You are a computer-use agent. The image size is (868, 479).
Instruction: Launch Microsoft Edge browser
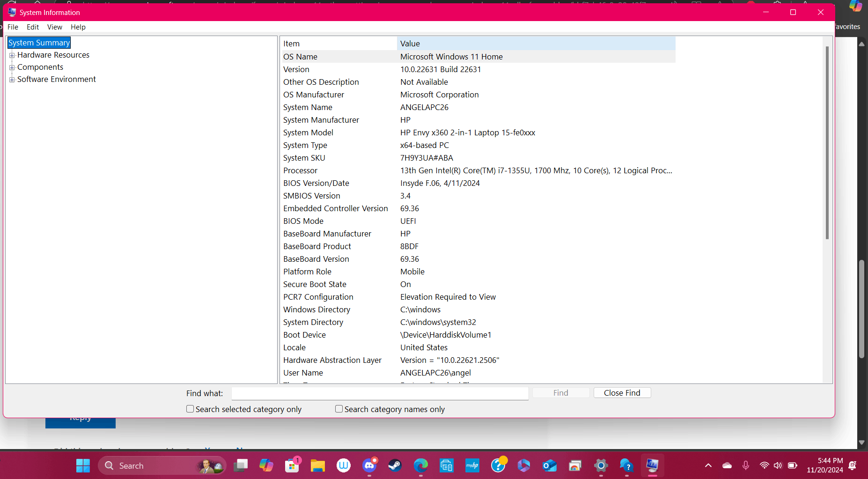tap(421, 465)
